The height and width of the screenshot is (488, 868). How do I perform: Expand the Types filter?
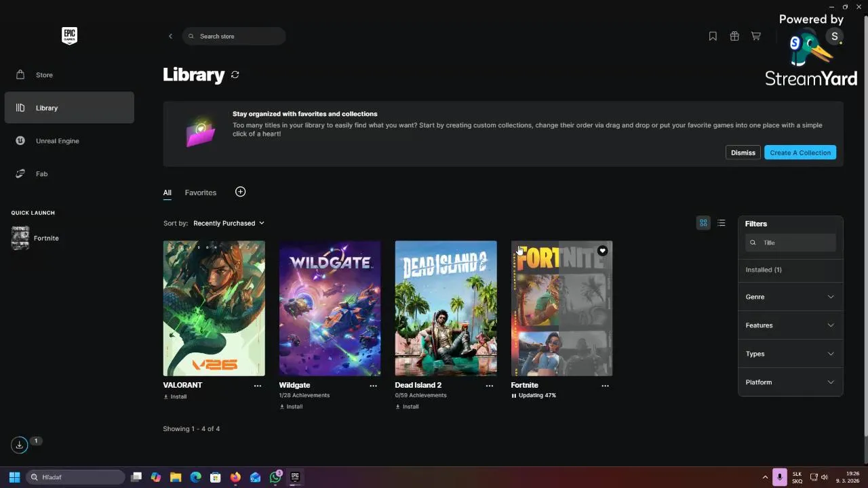(790, 354)
